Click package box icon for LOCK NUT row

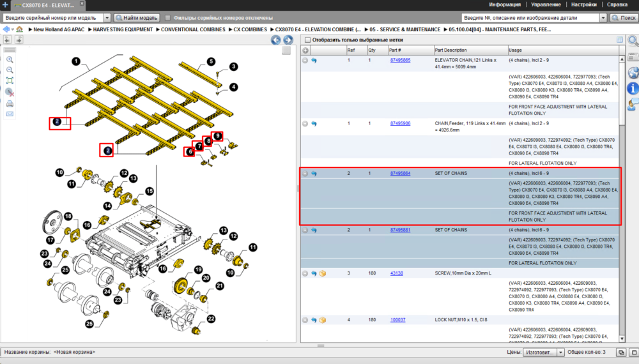click(322, 320)
